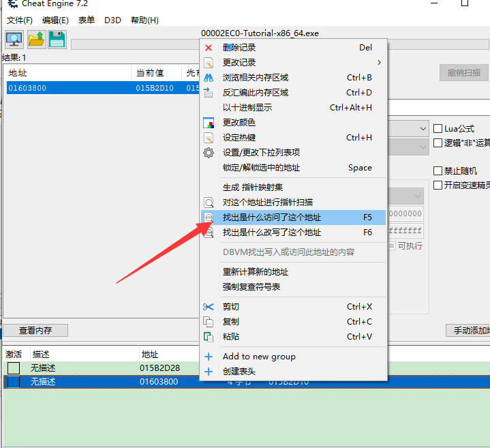Click the disassemble memory region icon
Screen dimensions: 490x448
pos(209,93)
